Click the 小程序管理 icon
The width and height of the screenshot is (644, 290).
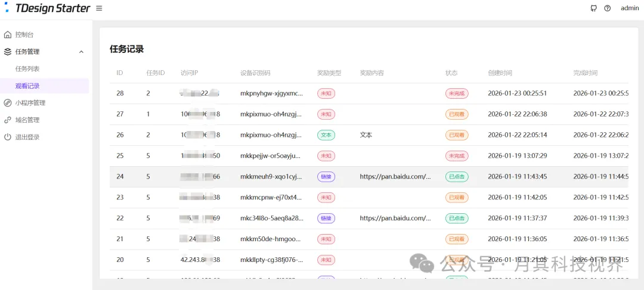(7, 103)
